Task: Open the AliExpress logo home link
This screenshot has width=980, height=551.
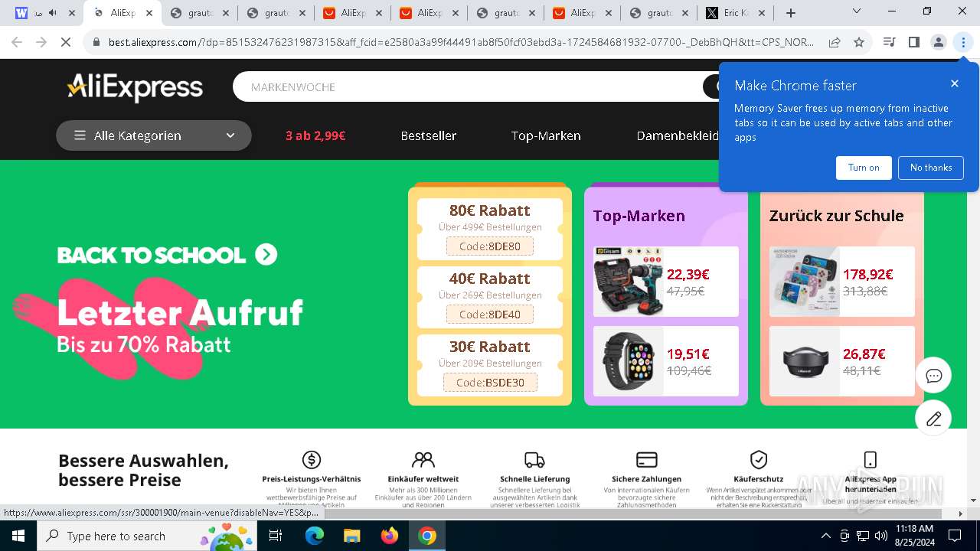Action: 135,88
